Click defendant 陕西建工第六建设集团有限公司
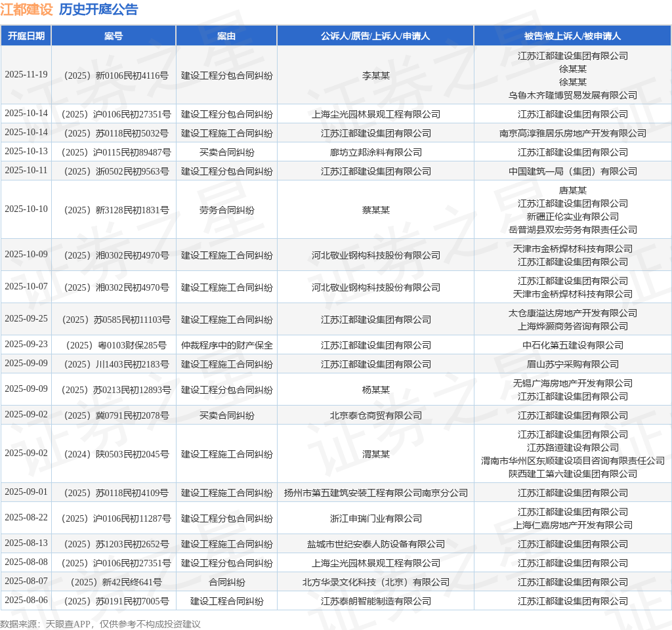 [572, 474]
